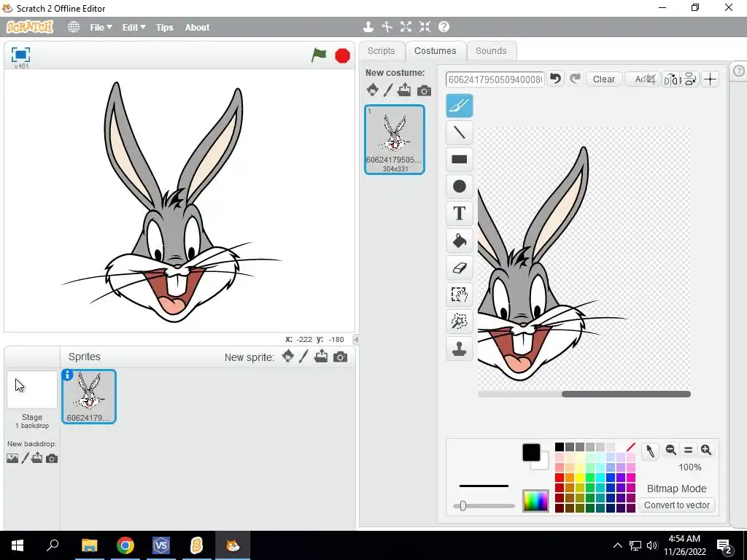The image size is (747, 560).
Task: Select the Shrink sprite tool
Action: pyautogui.click(x=425, y=27)
